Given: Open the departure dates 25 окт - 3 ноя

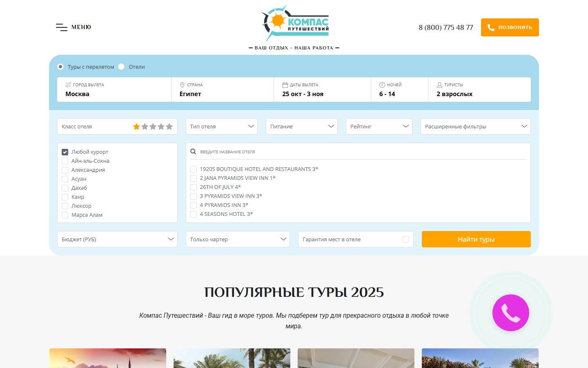Looking at the screenshot, I should click(x=322, y=90).
